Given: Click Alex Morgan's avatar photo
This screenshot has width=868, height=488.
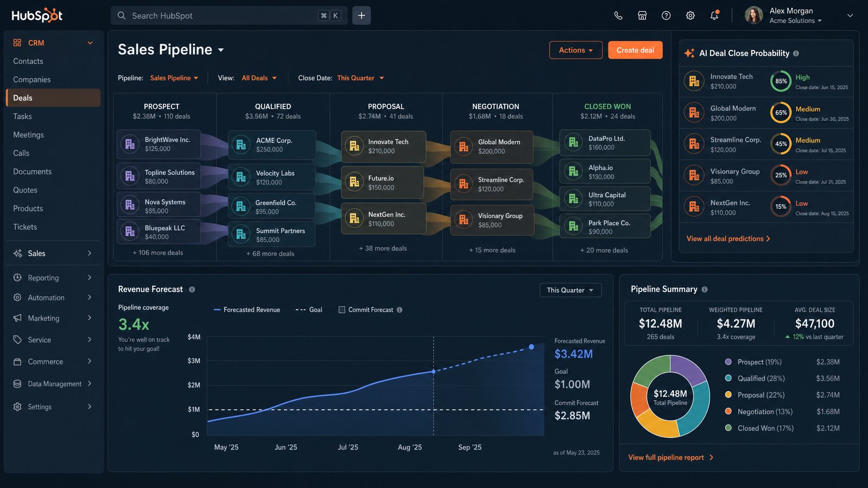Looking at the screenshot, I should pos(754,16).
